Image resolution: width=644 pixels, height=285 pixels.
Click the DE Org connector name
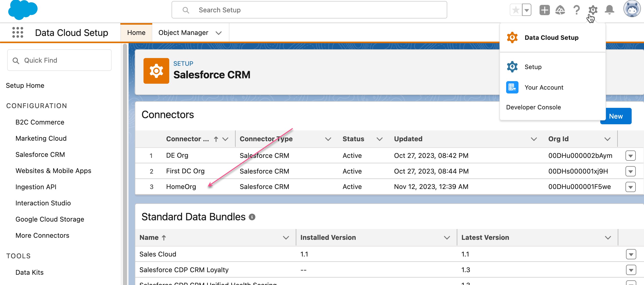[x=177, y=155]
